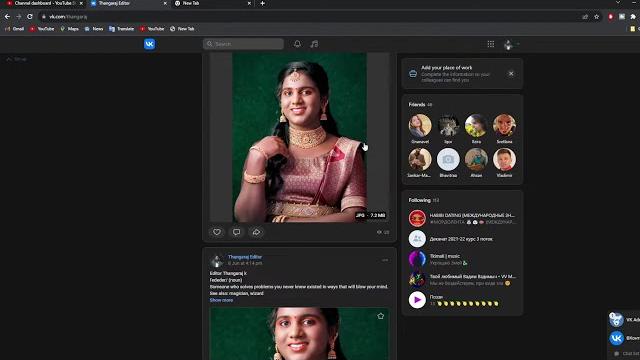Open the News bookmark

coord(94,29)
